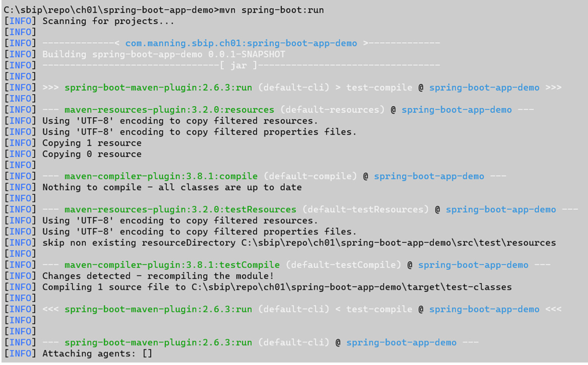Click the '[ jar ]' packaging label
This screenshot has width=588, height=365.
[x=241, y=65]
